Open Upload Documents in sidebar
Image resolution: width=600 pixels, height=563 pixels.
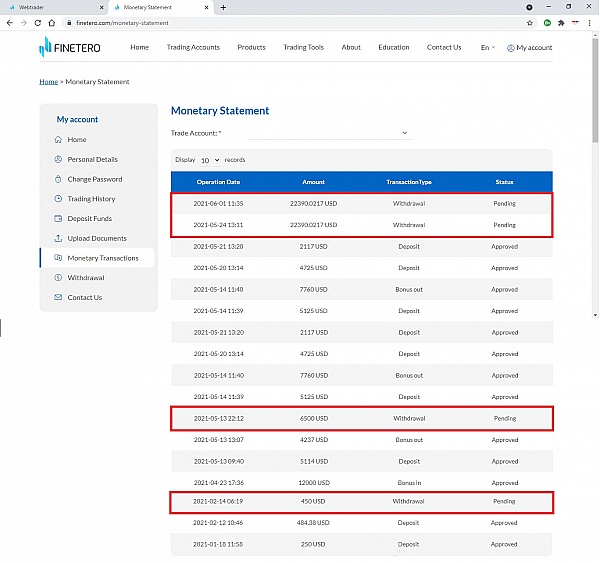97,238
